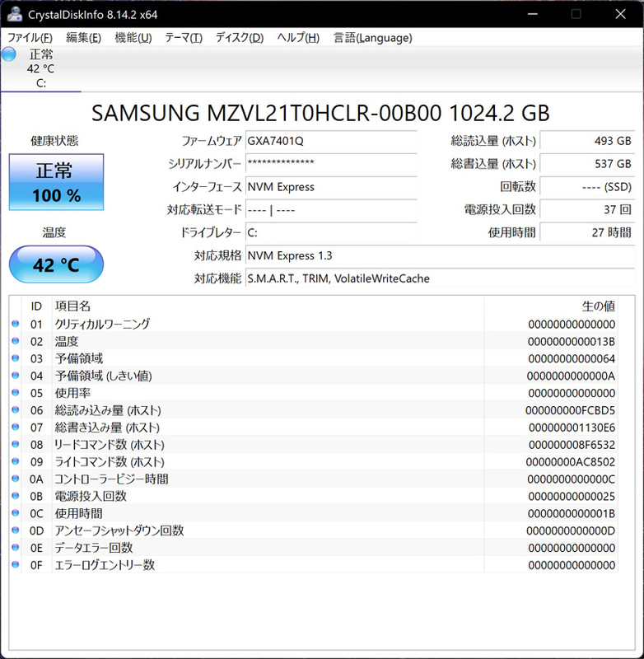The image size is (644, 659).
Task: Open the 言語(Language) menu
Action: tap(372, 38)
